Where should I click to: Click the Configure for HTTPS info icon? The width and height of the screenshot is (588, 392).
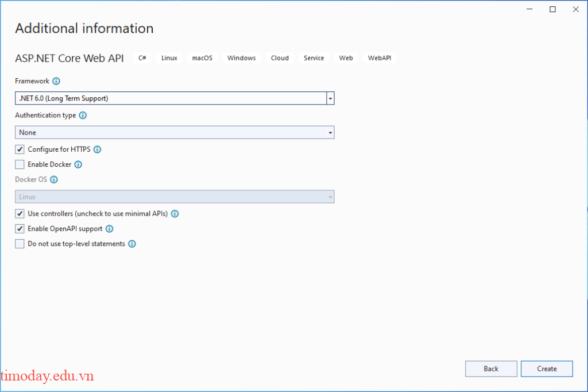point(96,149)
